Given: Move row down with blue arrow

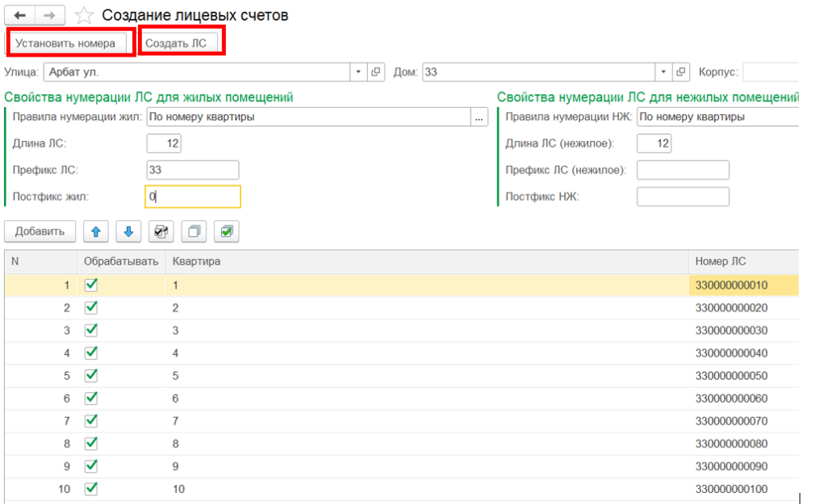Looking at the screenshot, I should click(128, 231).
